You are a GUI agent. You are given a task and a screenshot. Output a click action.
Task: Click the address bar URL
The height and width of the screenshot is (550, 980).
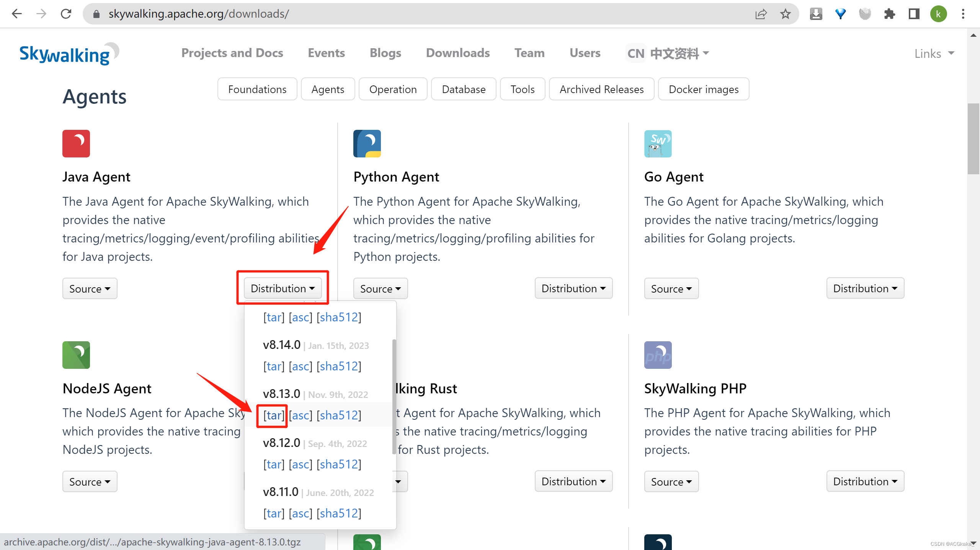pyautogui.click(x=199, y=14)
